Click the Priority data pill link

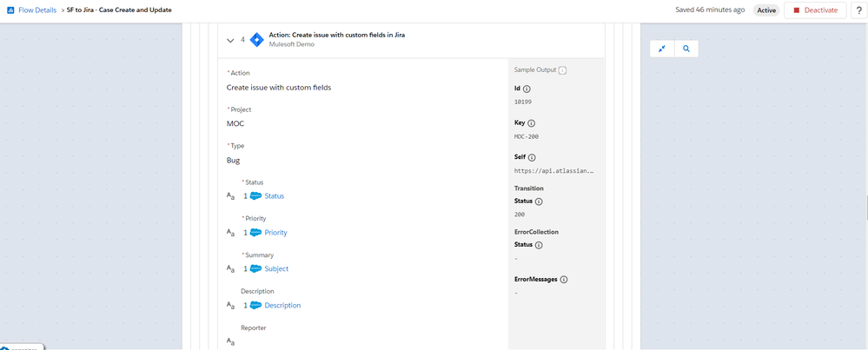click(x=275, y=232)
